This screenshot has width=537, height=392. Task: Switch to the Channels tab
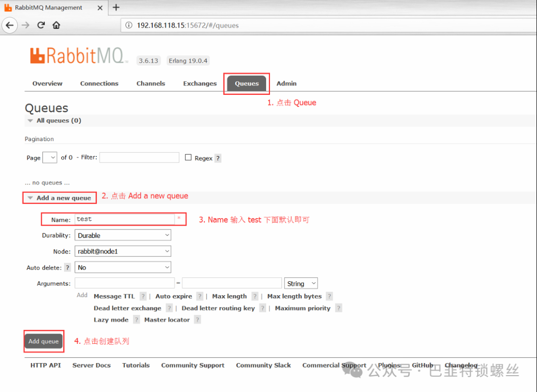click(151, 83)
